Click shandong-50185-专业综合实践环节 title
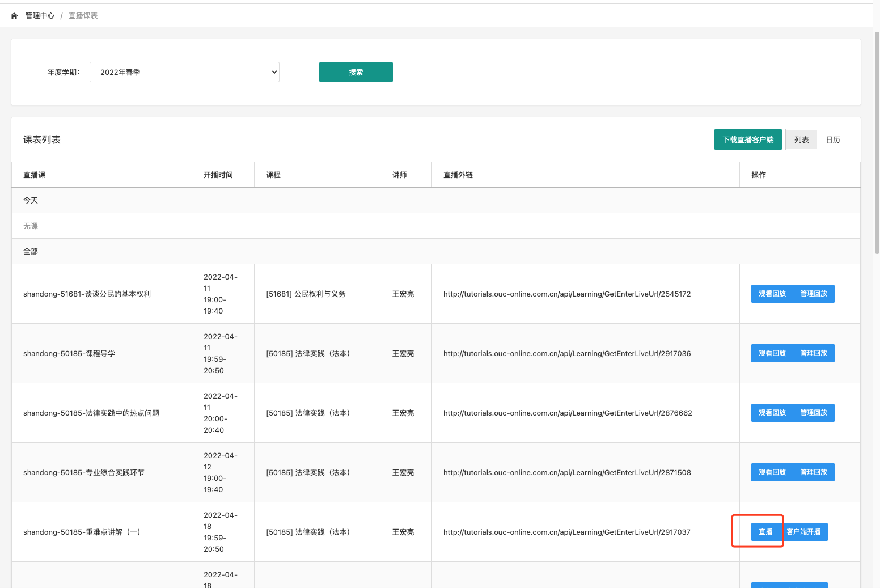 (84, 472)
